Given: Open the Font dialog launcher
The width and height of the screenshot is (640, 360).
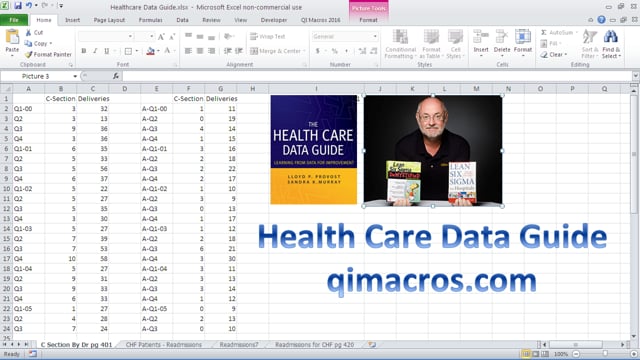Looking at the screenshot, I should pos(176,65).
